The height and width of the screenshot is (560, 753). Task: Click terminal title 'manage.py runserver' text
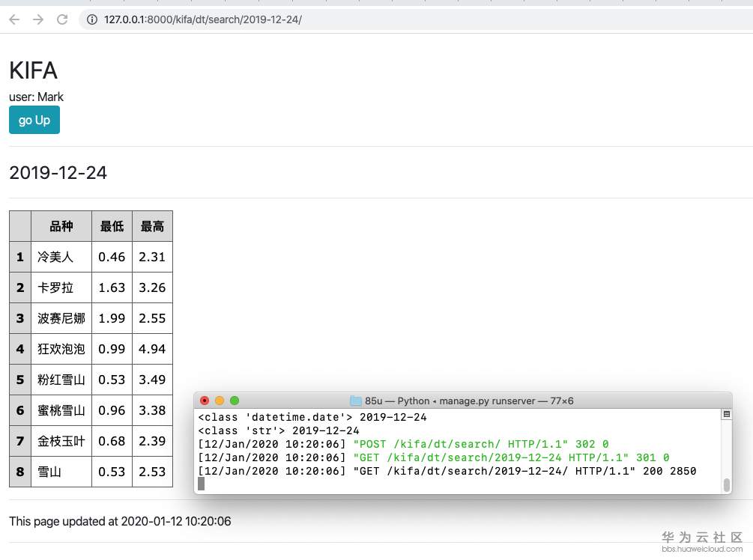coord(487,401)
